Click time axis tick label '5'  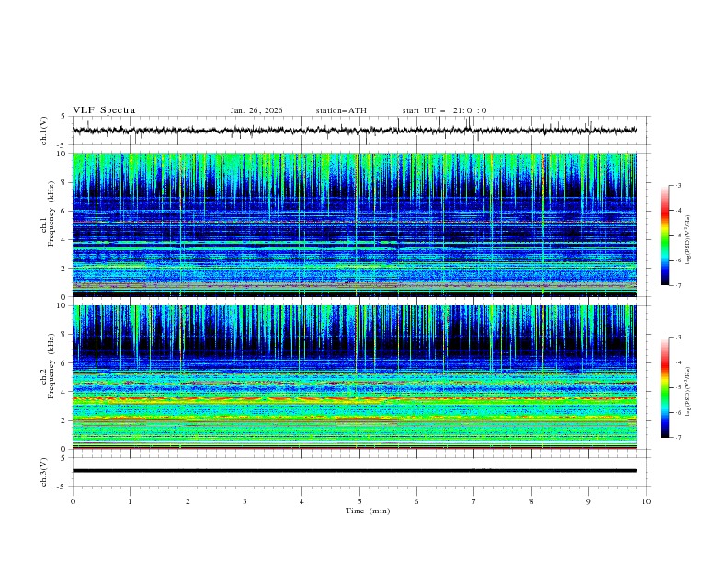359,501
